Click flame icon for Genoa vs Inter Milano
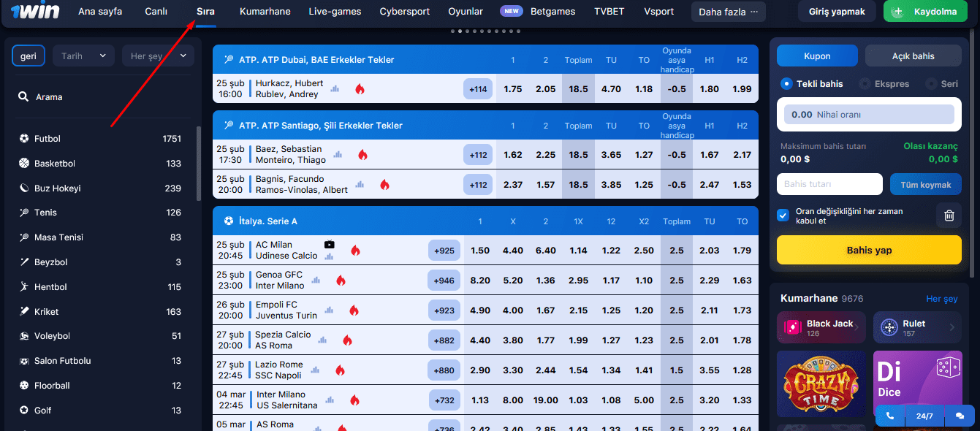The height and width of the screenshot is (431, 980). point(341,281)
